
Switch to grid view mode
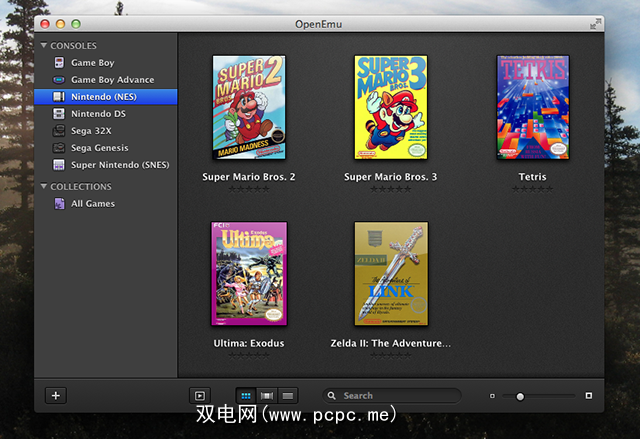[x=246, y=396]
